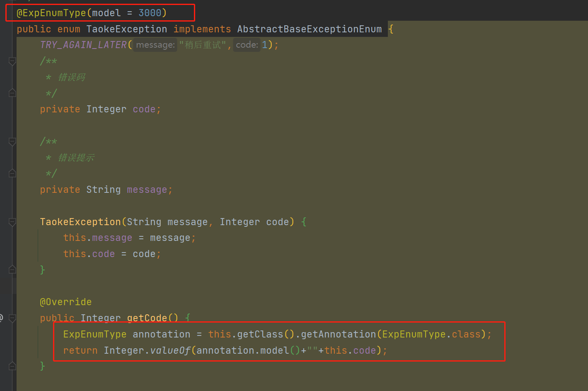This screenshot has width=588, height=391.
Task: Click the return keyword in getCode
Action: [x=80, y=350]
